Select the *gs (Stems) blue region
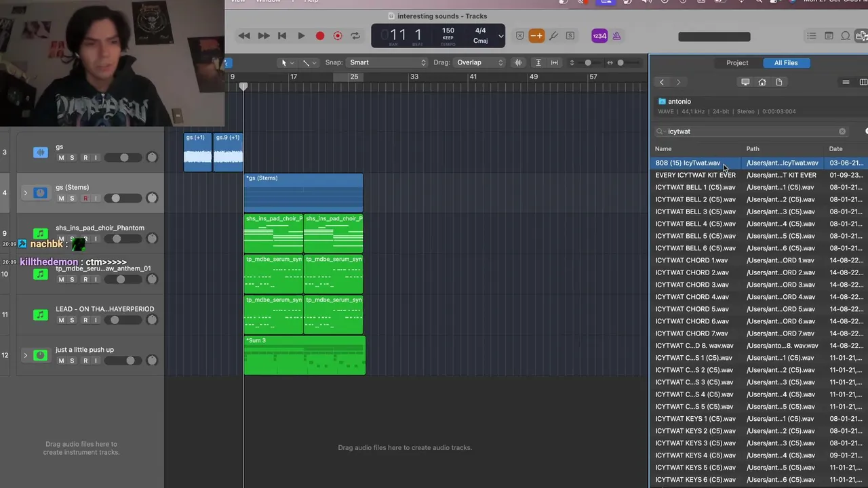 tap(303, 193)
